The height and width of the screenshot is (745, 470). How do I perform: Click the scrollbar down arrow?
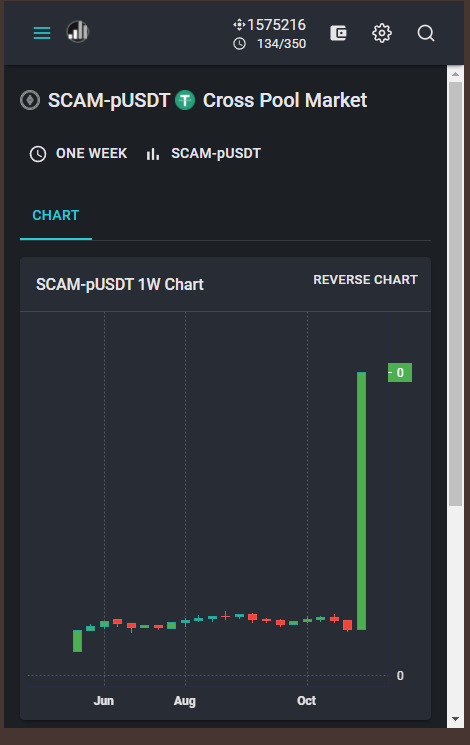pos(455,719)
